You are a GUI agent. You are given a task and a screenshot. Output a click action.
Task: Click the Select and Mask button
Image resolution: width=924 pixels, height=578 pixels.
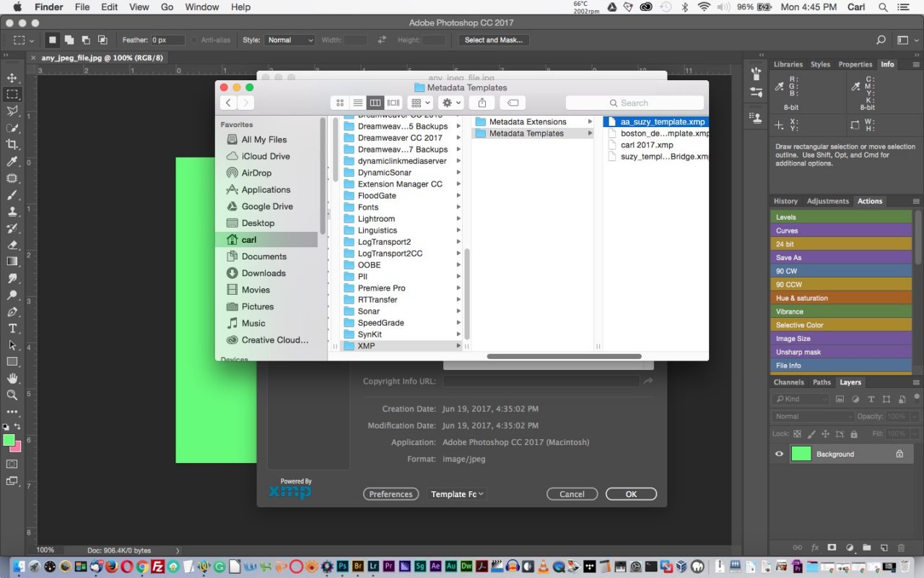(x=494, y=40)
